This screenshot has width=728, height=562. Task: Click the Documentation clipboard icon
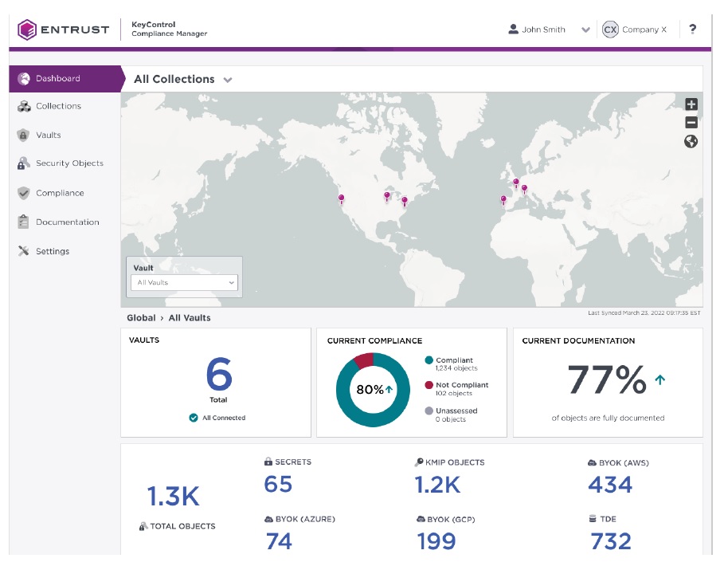click(23, 222)
